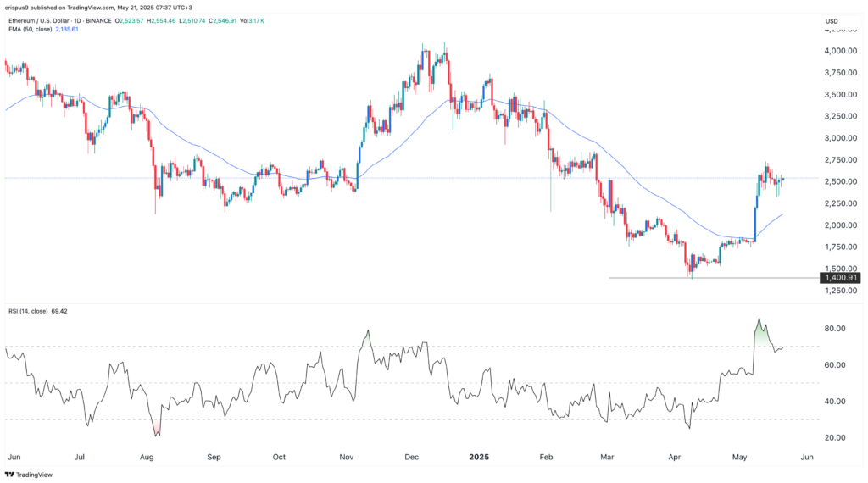Click the Nov label on the time axis
Image resolution: width=868 pixels, height=483 pixels.
point(348,456)
